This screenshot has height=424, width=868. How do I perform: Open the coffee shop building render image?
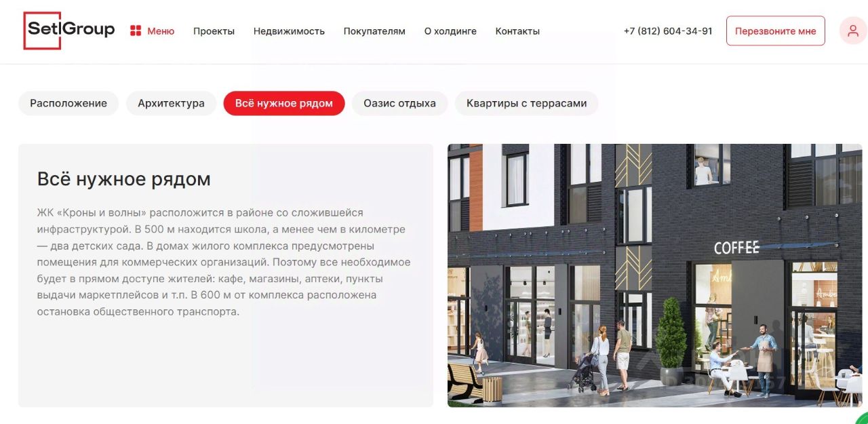coord(655,275)
